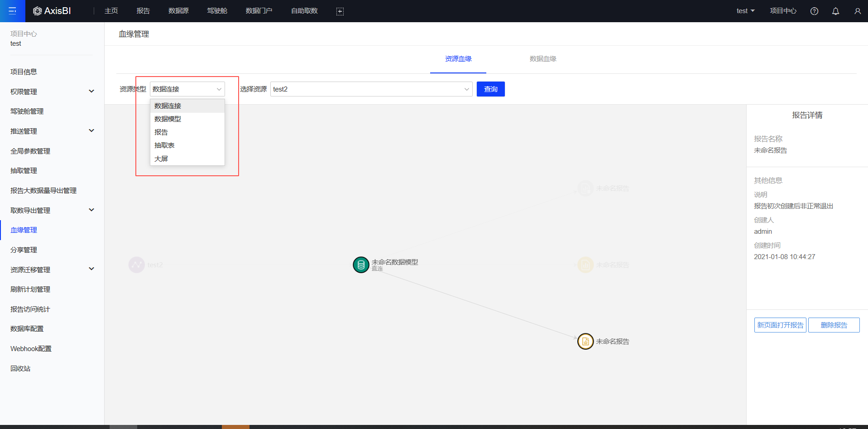Open the notifications bell icon
This screenshot has width=868, height=429.
[836, 11]
